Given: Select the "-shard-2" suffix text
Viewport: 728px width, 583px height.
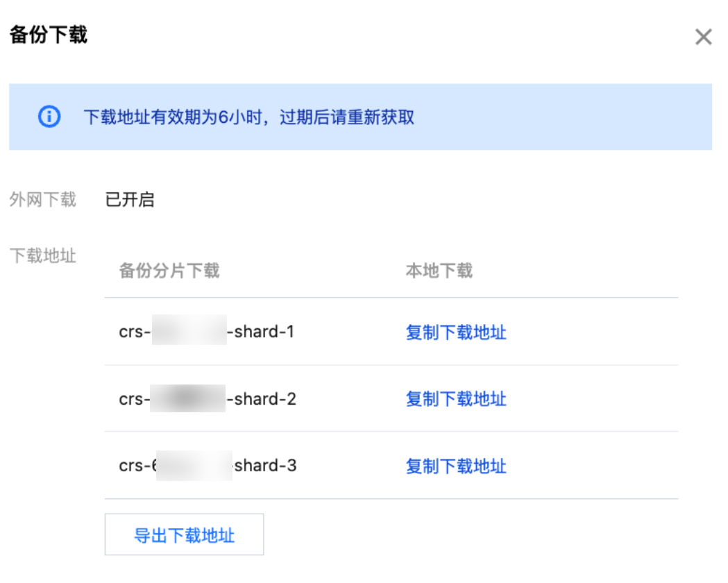Looking at the screenshot, I should click(x=262, y=399).
